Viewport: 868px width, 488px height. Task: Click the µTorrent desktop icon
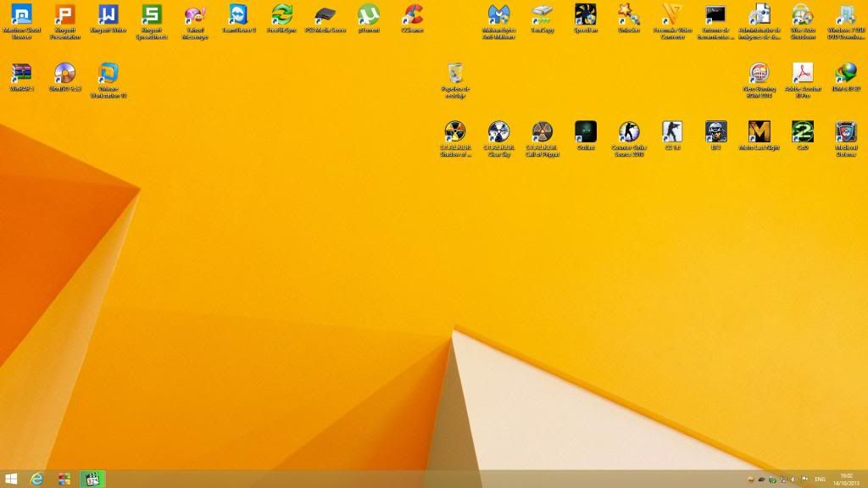pyautogui.click(x=368, y=15)
